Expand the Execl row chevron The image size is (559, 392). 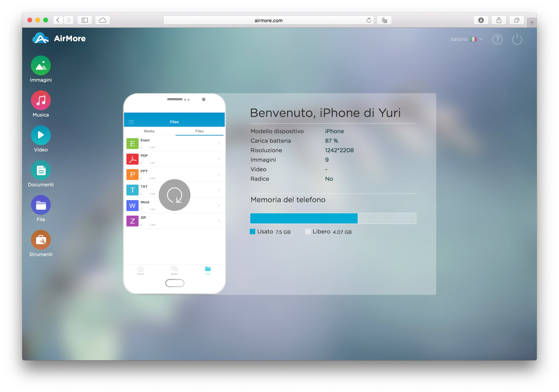click(x=219, y=143)
